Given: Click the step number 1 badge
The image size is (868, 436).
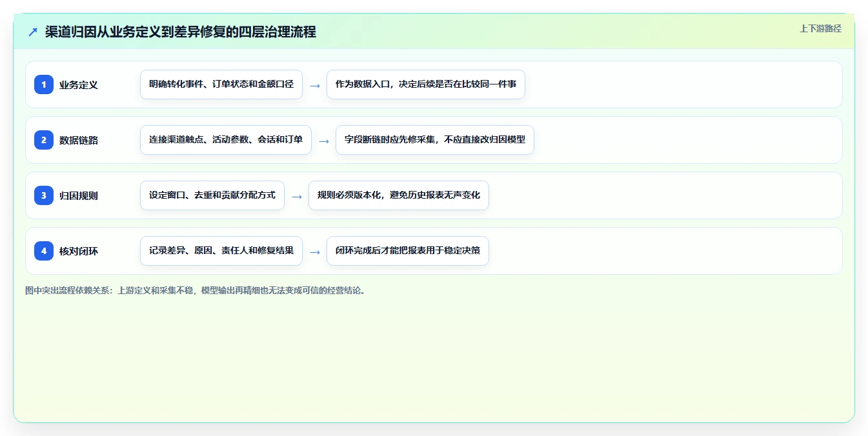Looking at the screenshot, I should pyautogui.click(x=44, y=84).
